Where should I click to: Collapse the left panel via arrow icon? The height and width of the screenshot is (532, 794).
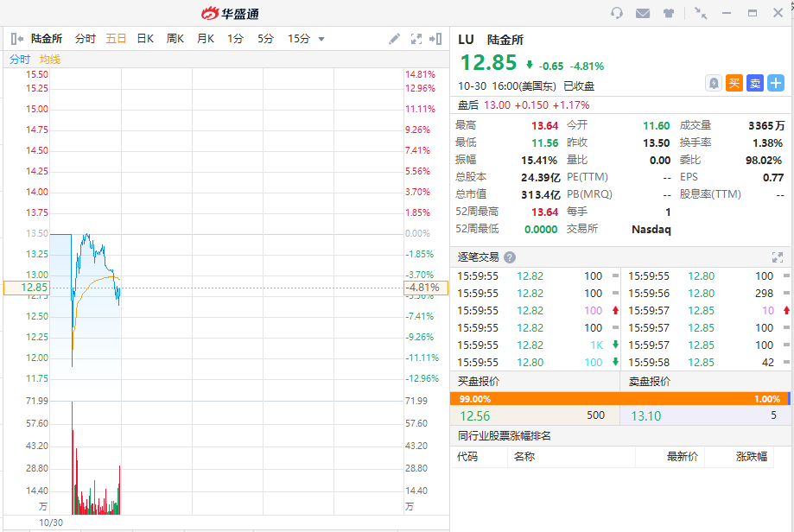point(16,39)
